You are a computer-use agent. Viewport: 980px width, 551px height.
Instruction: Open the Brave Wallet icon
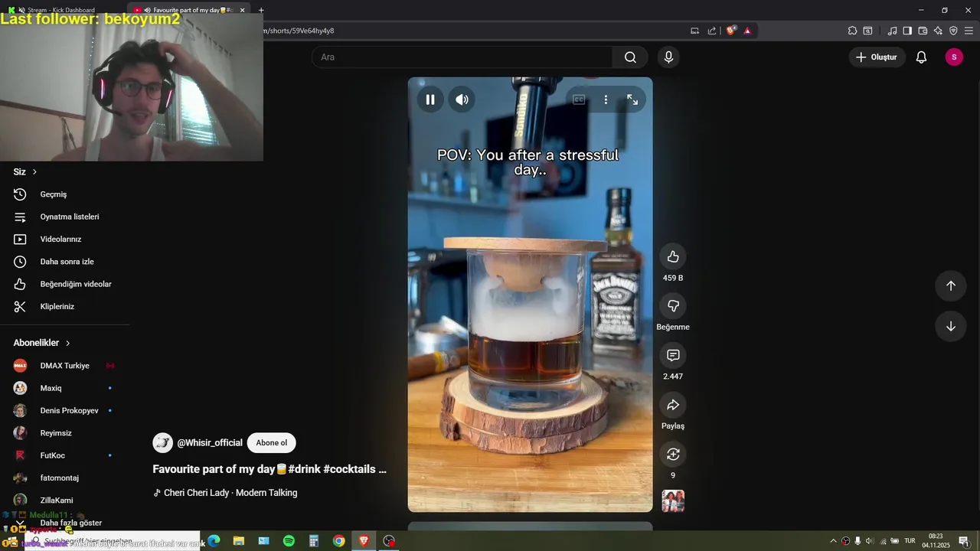point(923,31)
